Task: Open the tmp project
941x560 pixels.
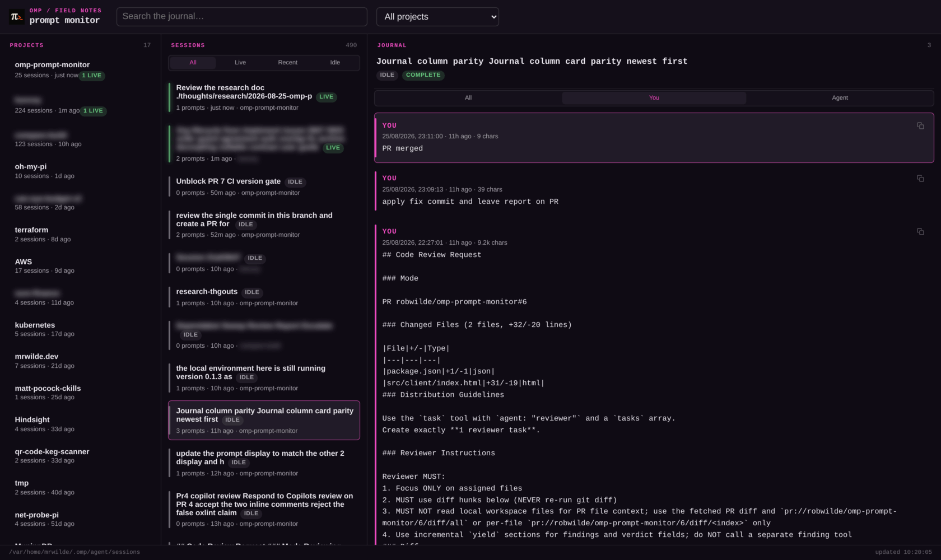Action: (x=81, y=488)
